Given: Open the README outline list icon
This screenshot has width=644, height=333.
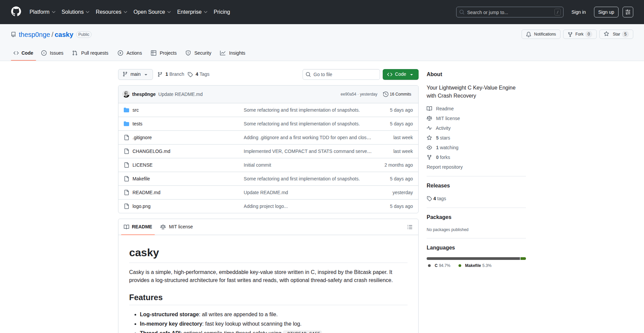Looking at the screenshot, I should [410, 227].
